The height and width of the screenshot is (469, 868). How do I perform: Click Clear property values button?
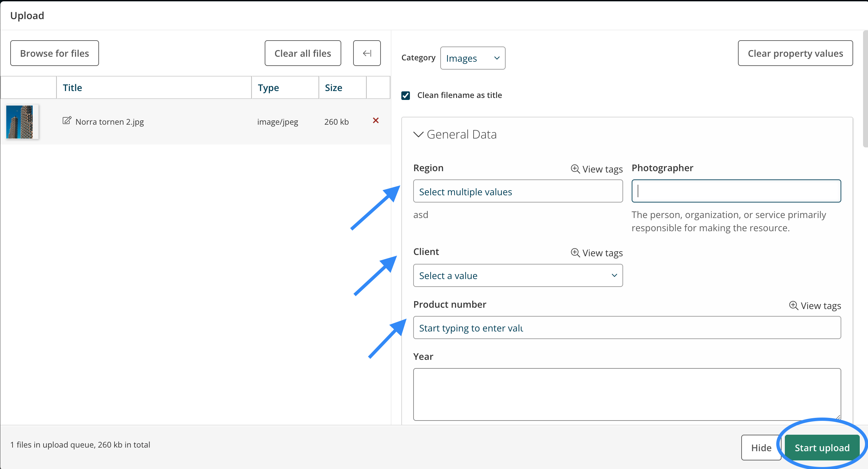tap(795, 53)
